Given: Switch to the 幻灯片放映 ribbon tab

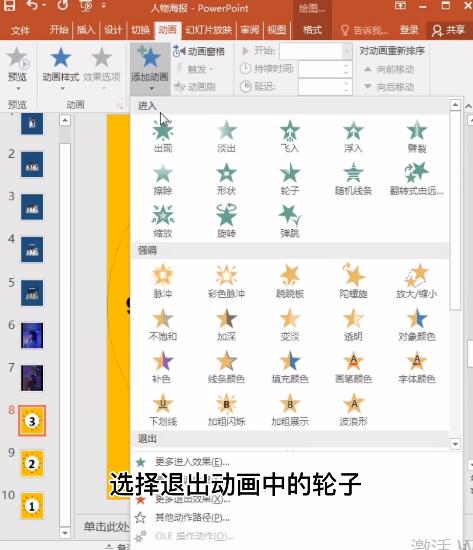Looking at the screenshot, I should (209, 30).
